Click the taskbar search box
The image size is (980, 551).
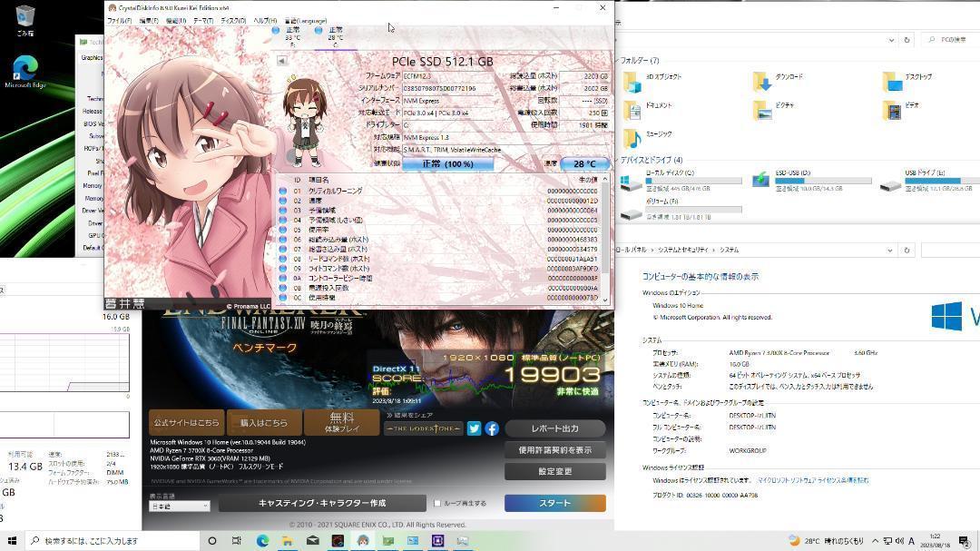112,540
